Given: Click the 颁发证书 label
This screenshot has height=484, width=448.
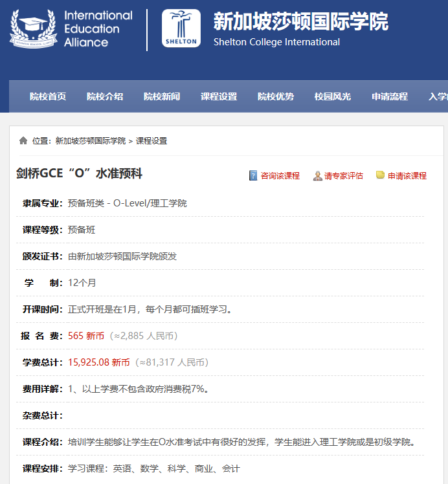Looking at the screenshot, I should 43,256.
